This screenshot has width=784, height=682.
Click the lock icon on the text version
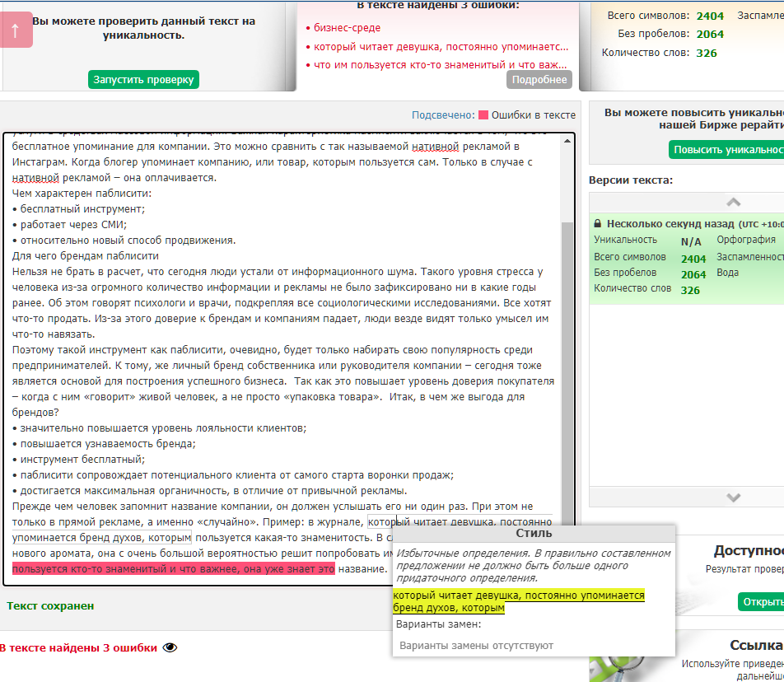pos(597,224)
